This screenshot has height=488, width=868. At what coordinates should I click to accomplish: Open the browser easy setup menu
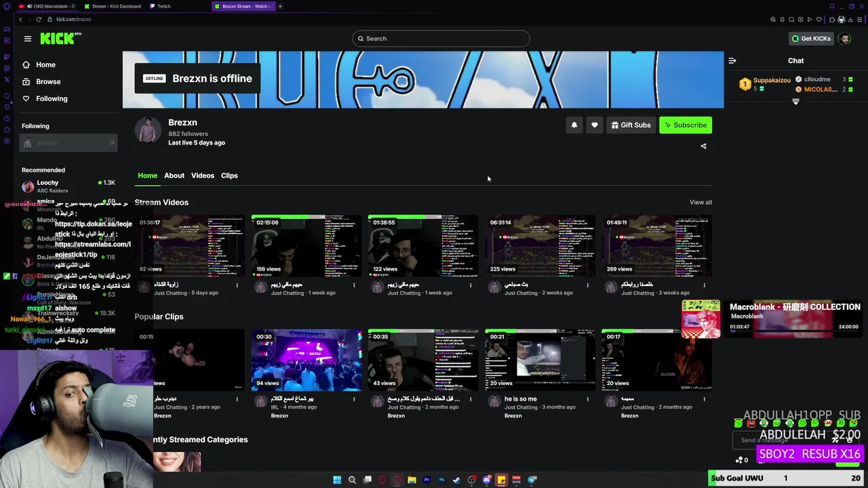[860, 19]
